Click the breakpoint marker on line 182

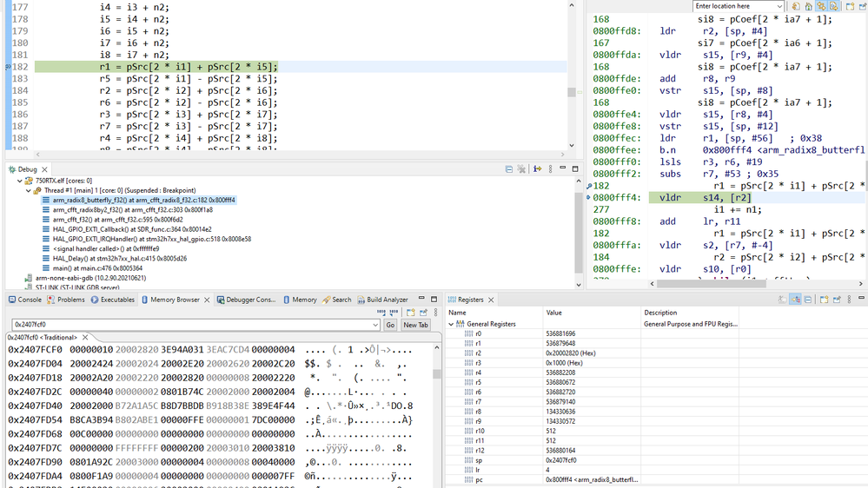[8, 67]
